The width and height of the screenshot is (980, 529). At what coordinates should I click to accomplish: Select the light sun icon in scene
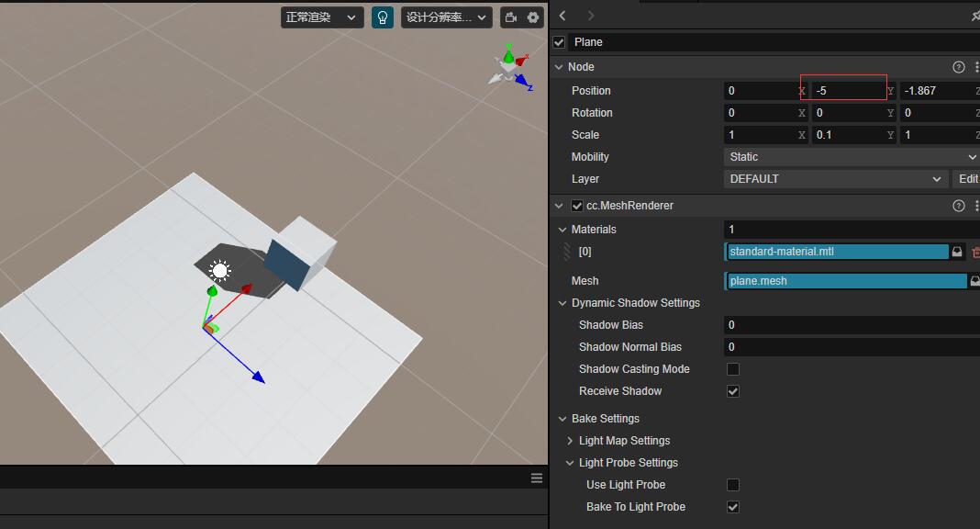coord(219,271)
